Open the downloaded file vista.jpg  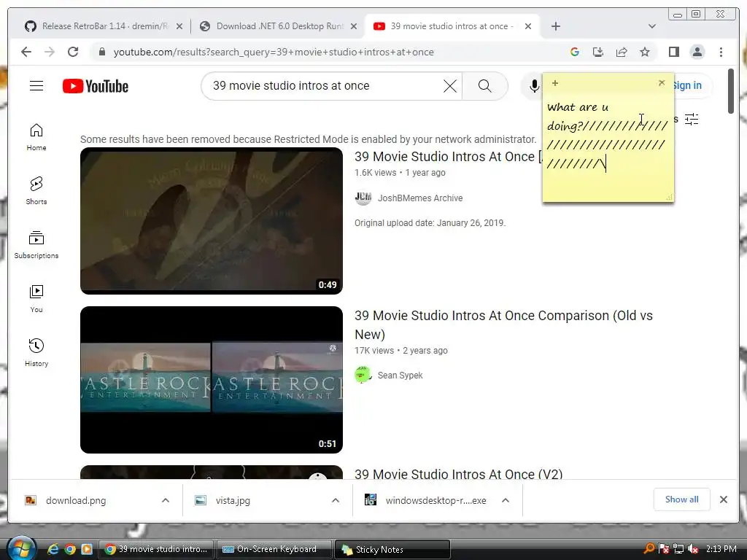233,500
